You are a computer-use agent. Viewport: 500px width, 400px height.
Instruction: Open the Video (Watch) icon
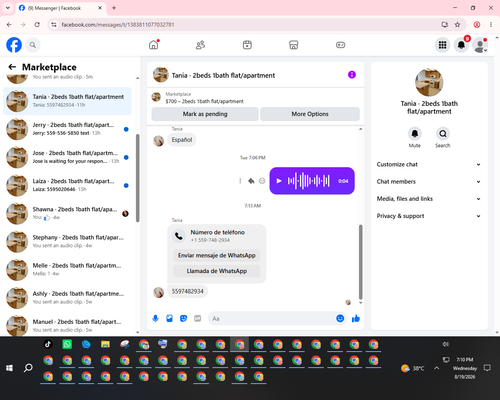coord(247,45)
